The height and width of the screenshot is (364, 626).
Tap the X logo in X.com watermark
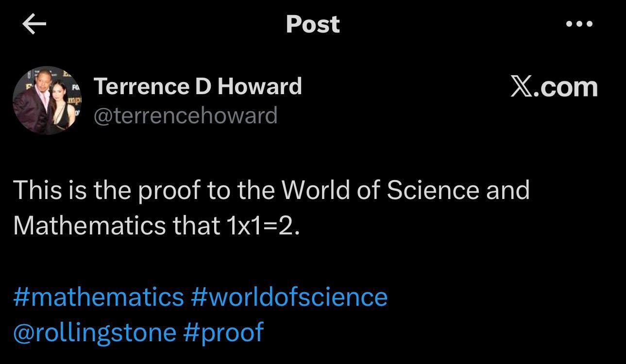tap(521, 87)
